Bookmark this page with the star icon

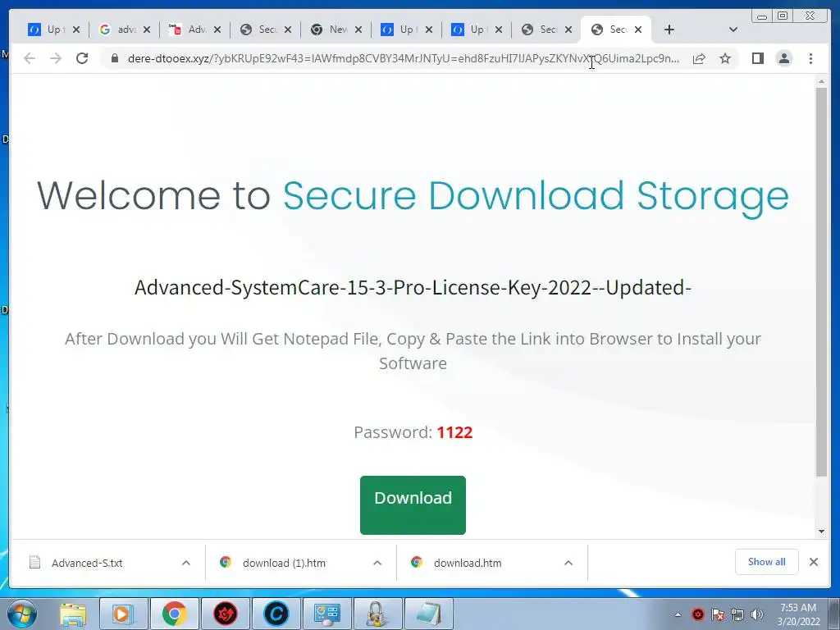(725, 58)
